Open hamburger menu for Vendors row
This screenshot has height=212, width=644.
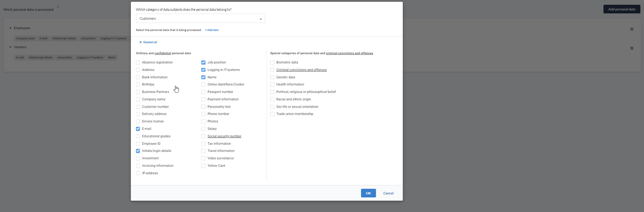[631, 48]
